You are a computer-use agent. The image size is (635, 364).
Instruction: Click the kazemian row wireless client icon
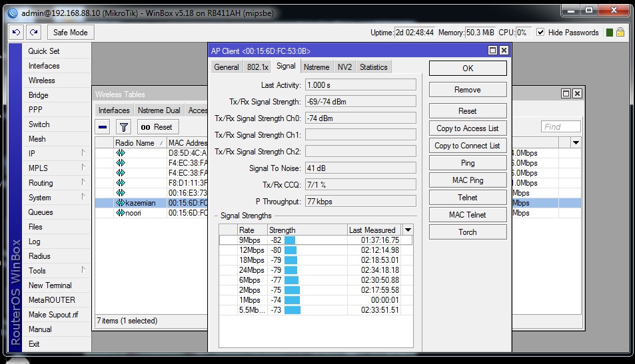tap(121, 203)
